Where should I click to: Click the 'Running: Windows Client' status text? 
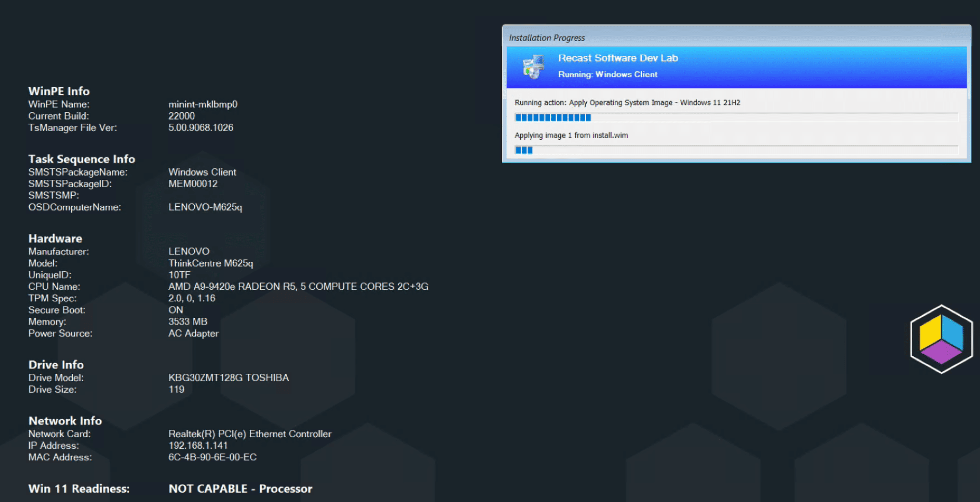[x=608, y=74]
